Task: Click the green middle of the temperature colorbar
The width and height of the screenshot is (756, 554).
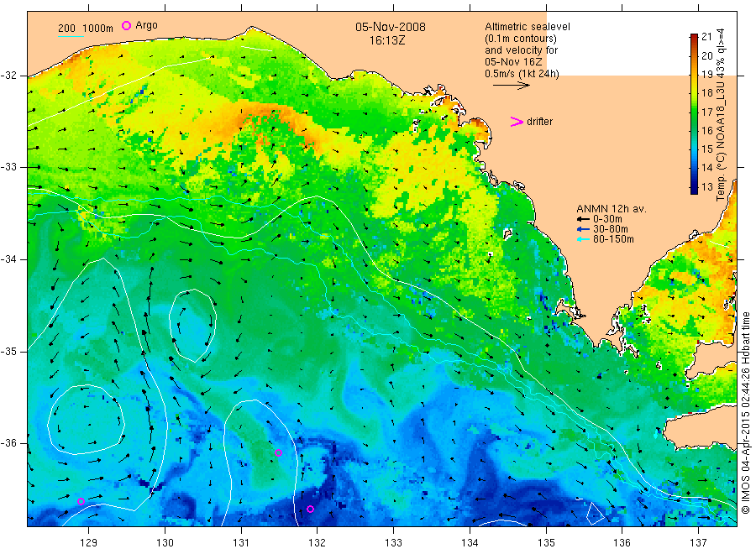Action: (x=694, y=114)
